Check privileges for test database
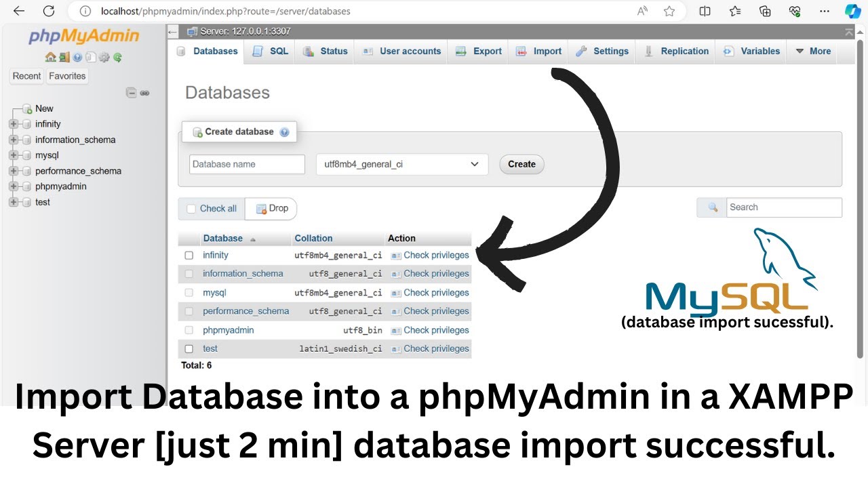This screenshot has width=868, height=488. [x=436, y=348]
